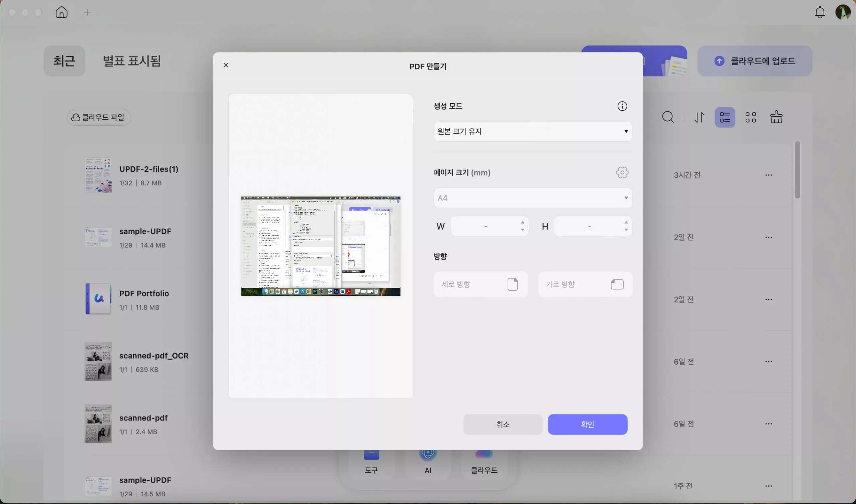Viewport: 856px width, 504px height.
Task: Switch to grid view icon
Action: pos(751,117)
